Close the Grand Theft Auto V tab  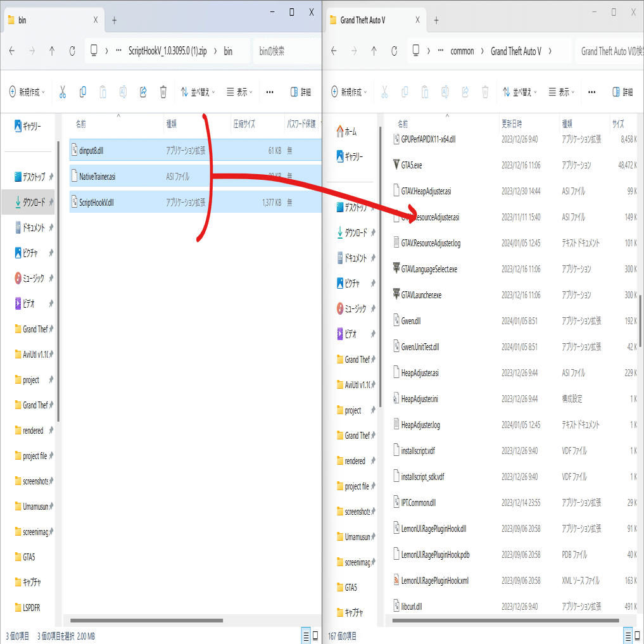pyautogui.click(x=417, y=20)
